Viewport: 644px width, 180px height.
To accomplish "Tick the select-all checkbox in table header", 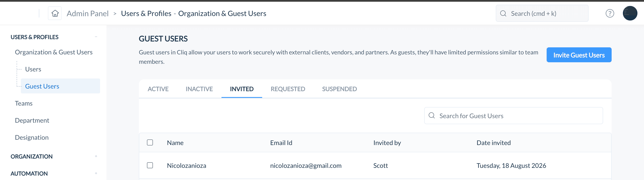I will 150,142.
